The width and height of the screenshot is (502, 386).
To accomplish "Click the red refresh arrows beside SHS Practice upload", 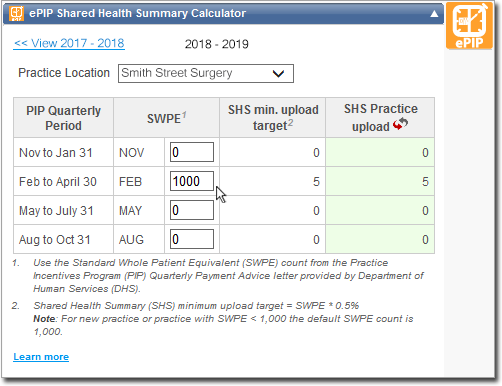I will tap(400, 124).
